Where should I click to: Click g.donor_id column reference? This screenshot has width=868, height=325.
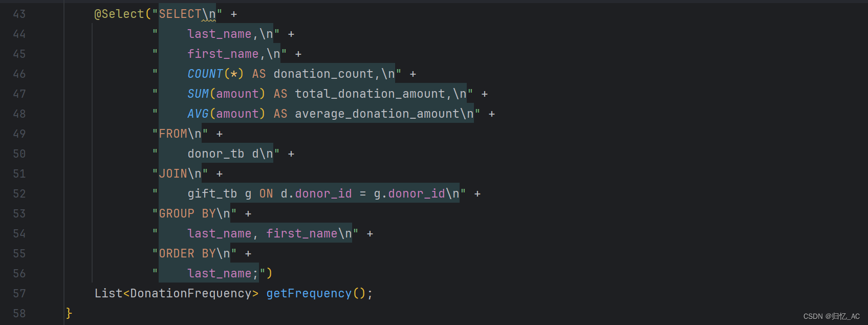[x=409, y=194]
